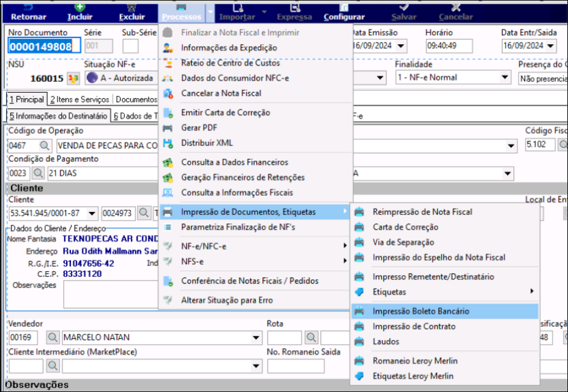The image size is (568, 392).
Task: Click tag icon for Etiquetas Leroy Merlin
Action: pos(359,376)
